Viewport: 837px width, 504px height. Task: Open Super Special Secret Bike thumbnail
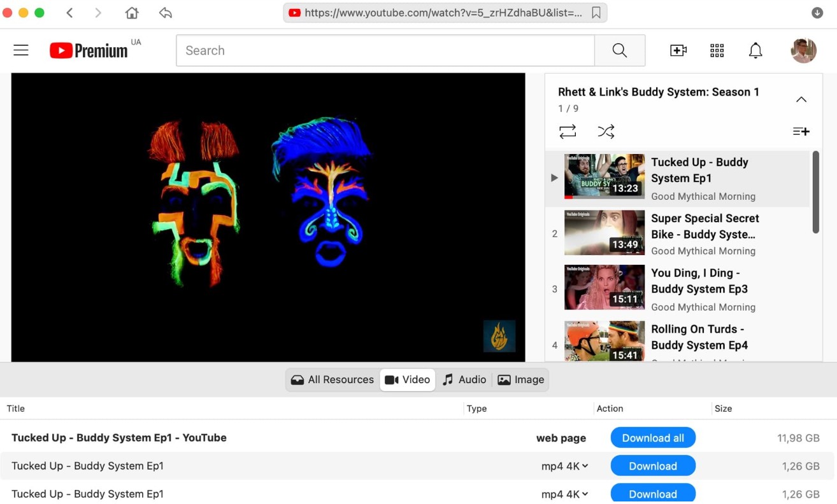[604, 232]
